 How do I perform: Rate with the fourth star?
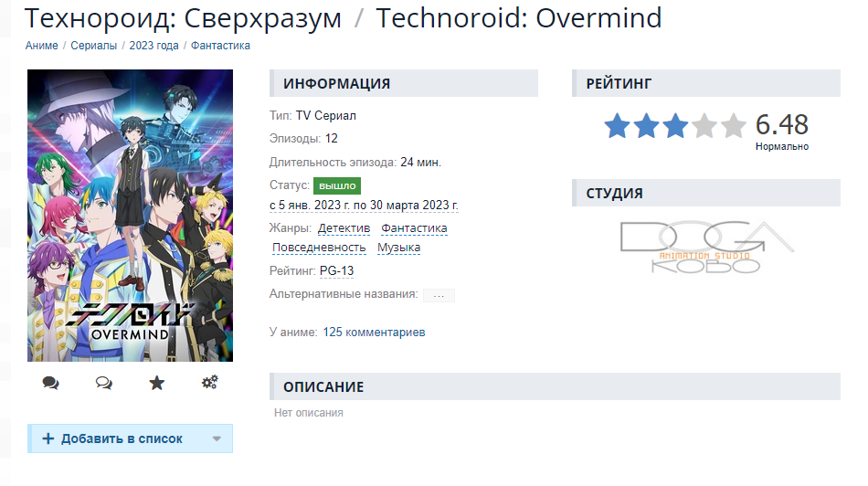tap(704, 126)
